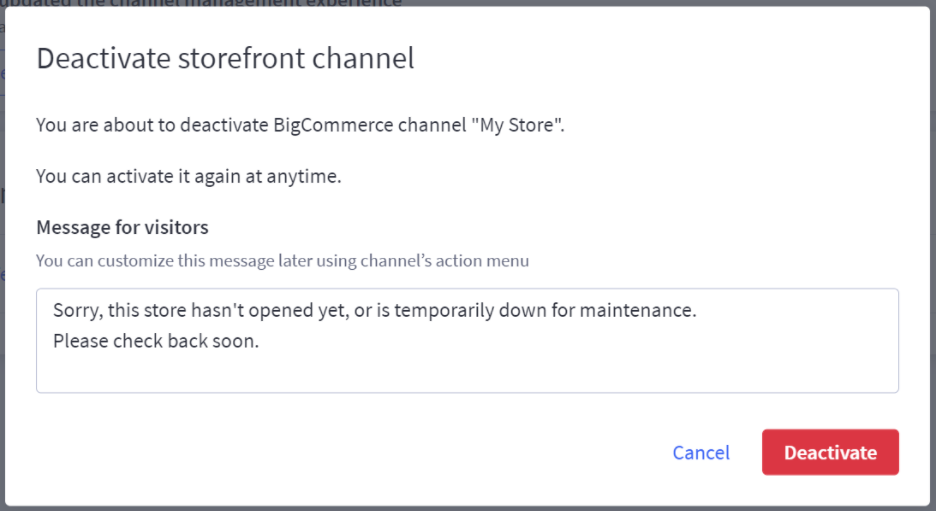Click the red Deactivate button
This screenshot has width=936, height=512.
pyautogui.click(x=830, y=453)
